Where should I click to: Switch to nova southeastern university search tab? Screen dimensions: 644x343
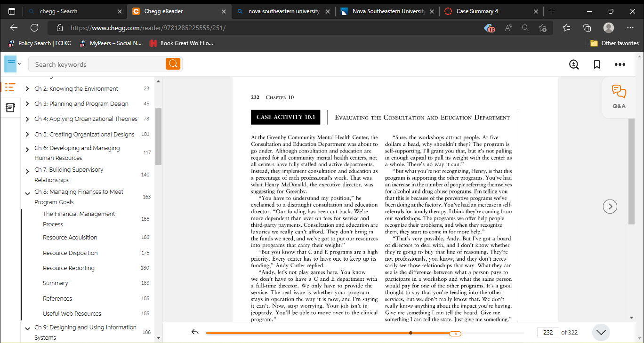point(284,11)
